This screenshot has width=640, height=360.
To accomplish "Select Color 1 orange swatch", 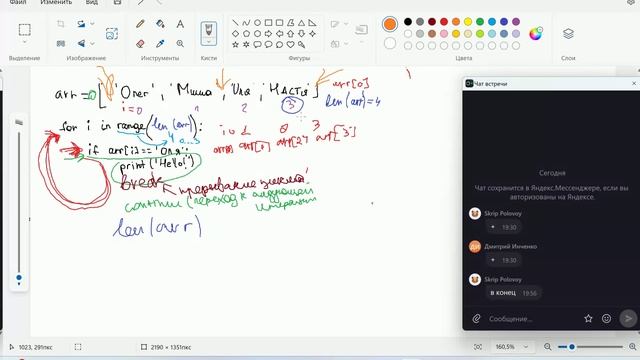I will tap(390, 24).
